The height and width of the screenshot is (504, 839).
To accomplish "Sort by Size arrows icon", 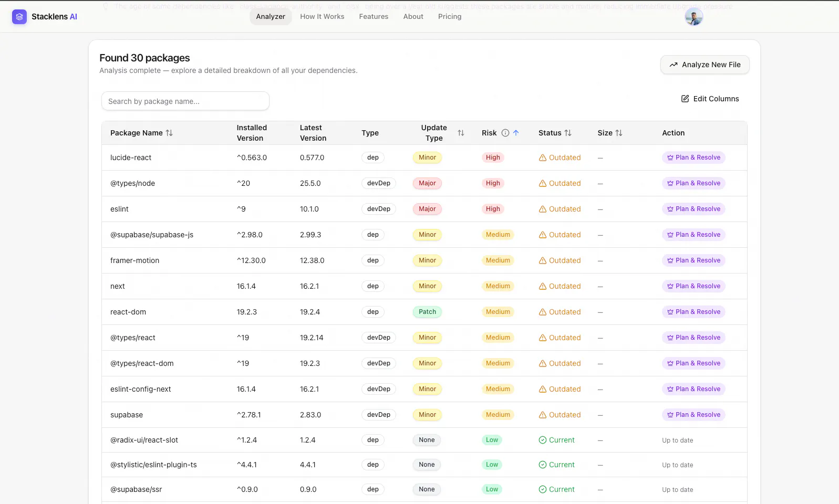I will coord(619,133).
